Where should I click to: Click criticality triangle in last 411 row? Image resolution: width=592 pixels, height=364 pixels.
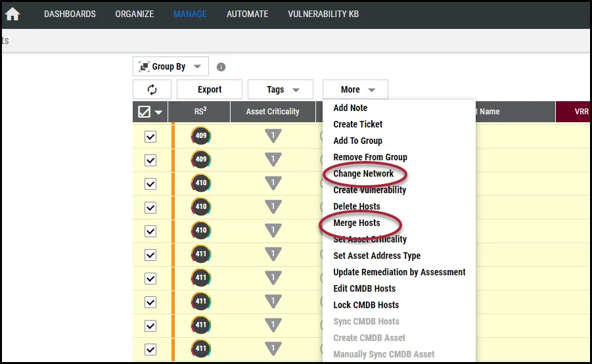coord(273,348)
